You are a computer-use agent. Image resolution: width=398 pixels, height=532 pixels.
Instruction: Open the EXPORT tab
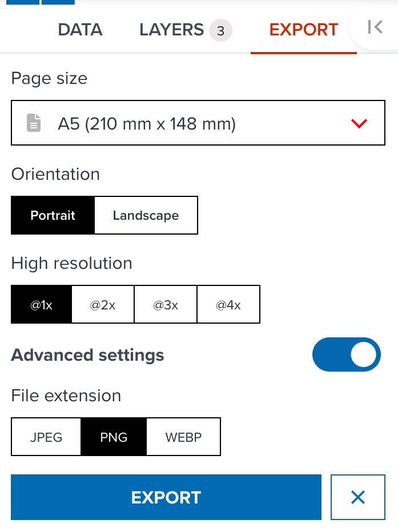point(304,30)
